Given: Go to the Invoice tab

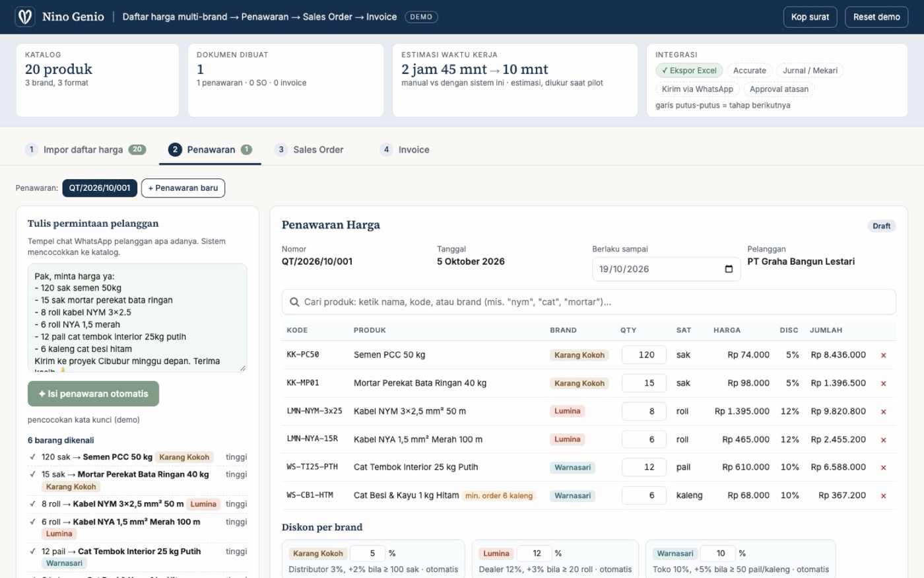Looking at the screenshot, I should (405, 149).
